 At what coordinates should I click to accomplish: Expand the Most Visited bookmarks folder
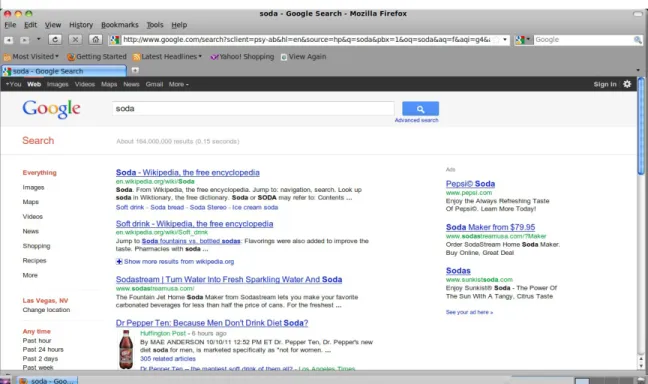[x=31, y=57]
